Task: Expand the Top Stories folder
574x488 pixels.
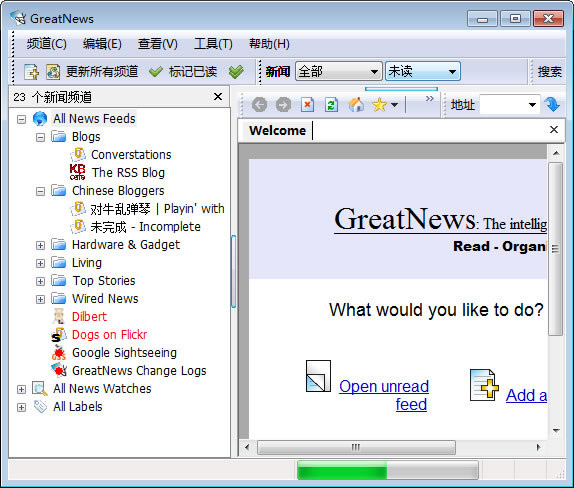Action: click(40, 281)
